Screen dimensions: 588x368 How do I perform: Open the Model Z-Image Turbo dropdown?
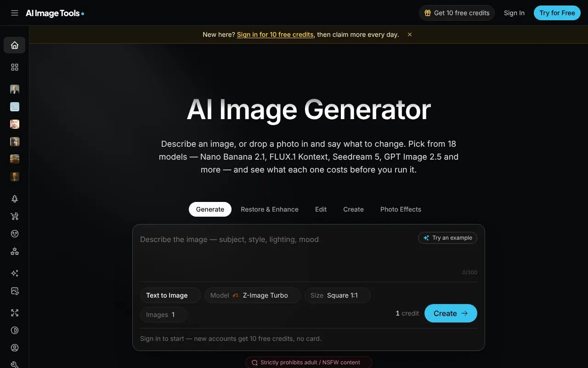pyautogui.click(x=253, y=295)
